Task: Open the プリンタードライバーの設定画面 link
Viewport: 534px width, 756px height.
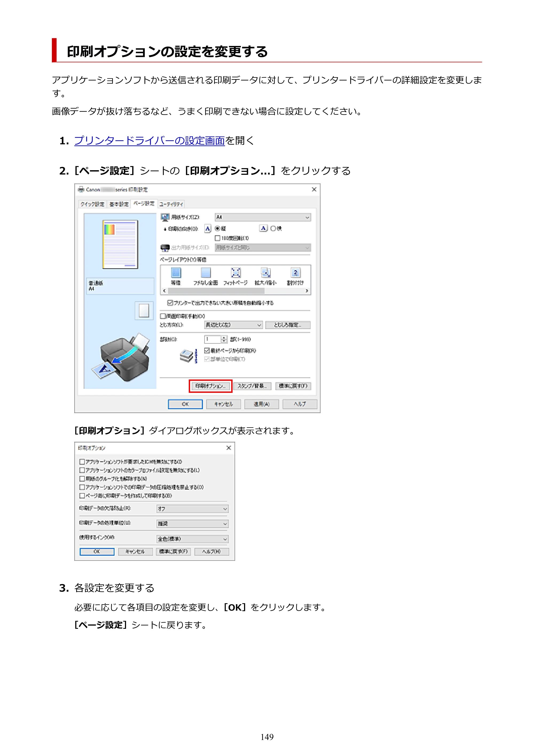Action: pos(149,141)
